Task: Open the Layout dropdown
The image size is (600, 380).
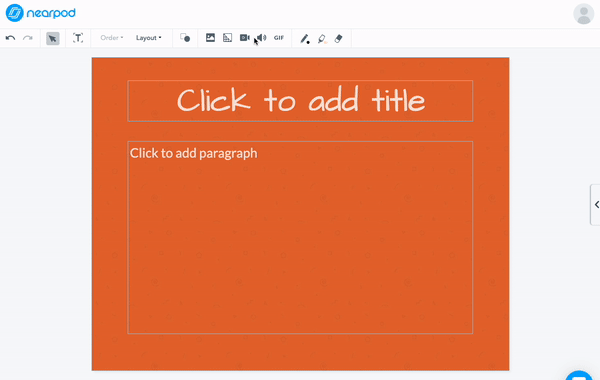Action: (148, 38)
